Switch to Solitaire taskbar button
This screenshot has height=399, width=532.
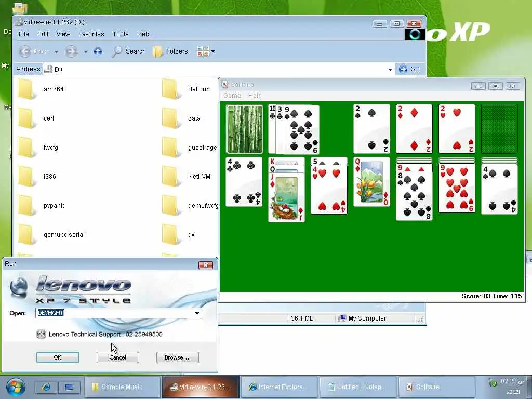coord(436,387)
